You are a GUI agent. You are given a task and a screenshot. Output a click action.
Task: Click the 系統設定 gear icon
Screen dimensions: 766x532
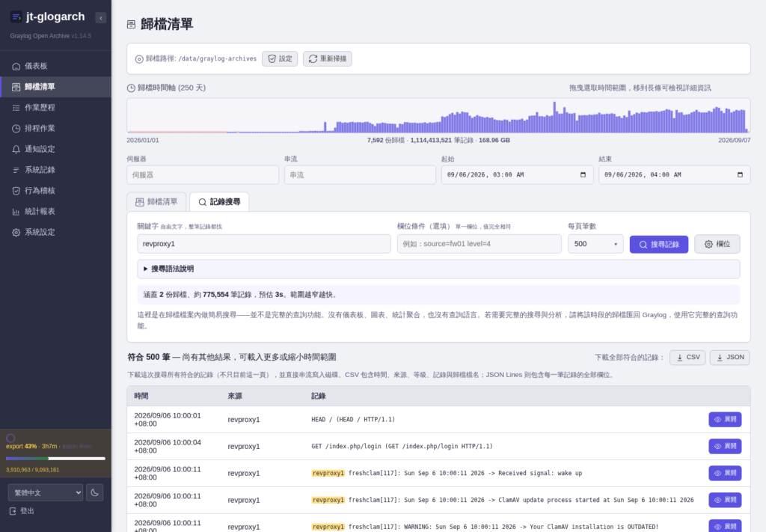(x=16, y=232)
